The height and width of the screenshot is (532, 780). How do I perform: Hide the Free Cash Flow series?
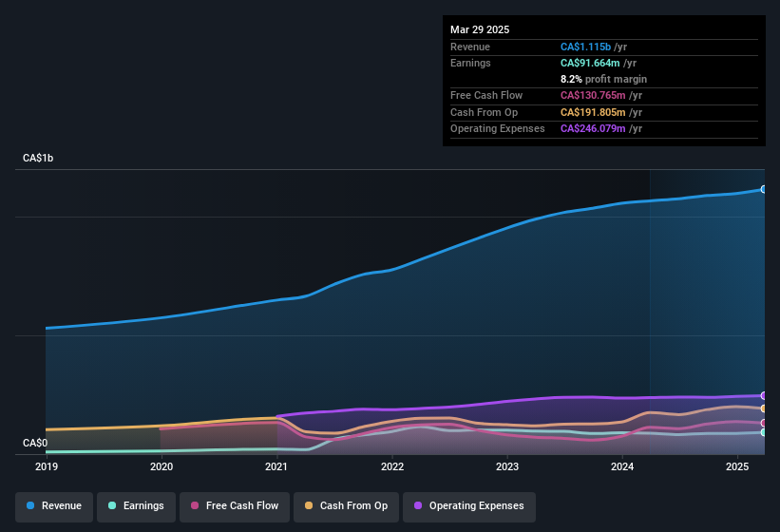point(235,506)
